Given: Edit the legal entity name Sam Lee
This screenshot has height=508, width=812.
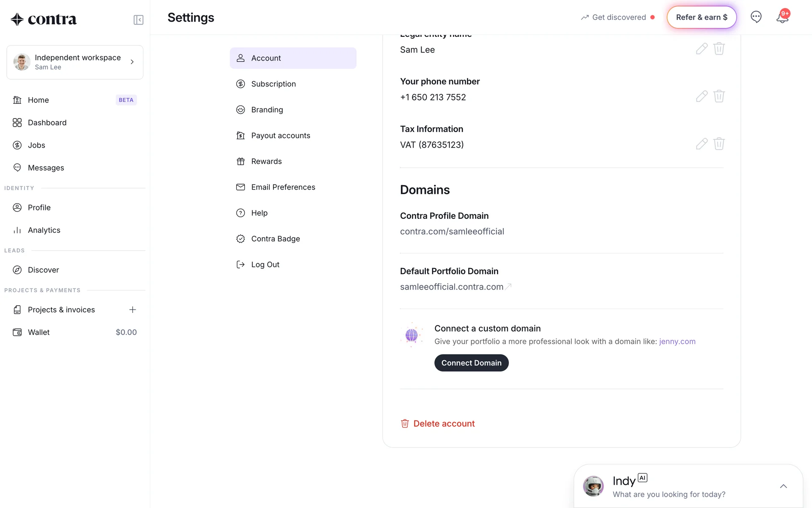Looking at the screenshot, I should click(x=702, y=49).
